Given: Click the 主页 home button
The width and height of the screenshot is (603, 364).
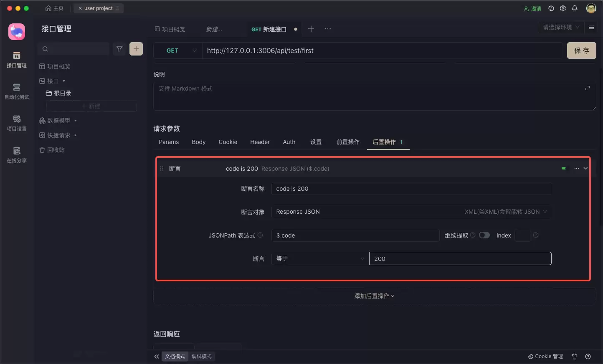Looking at the screenshot, I should pyautogui.click(x=54, y=8).
